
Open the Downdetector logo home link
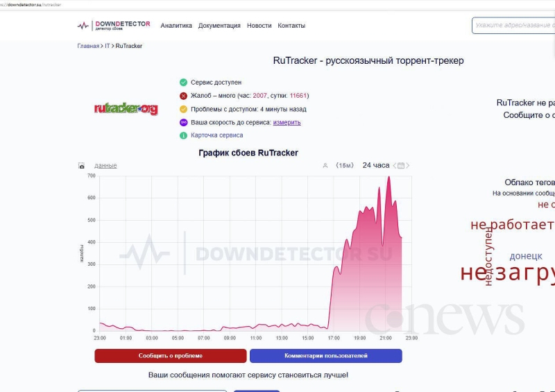[114, 26]
